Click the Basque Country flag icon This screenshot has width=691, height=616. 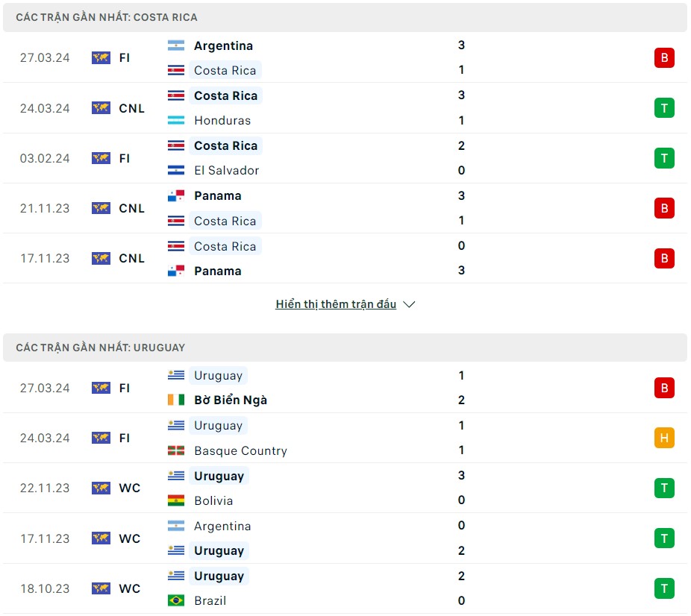tap(176, 450)
